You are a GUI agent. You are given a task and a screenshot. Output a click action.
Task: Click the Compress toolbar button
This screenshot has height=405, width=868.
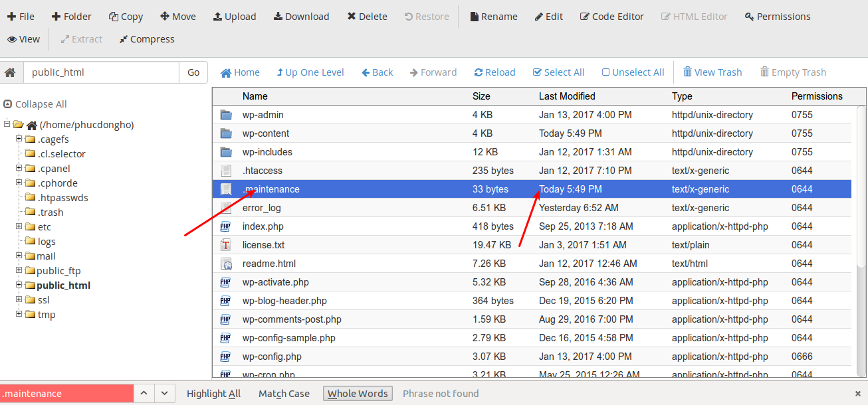(x=147, y=39)
